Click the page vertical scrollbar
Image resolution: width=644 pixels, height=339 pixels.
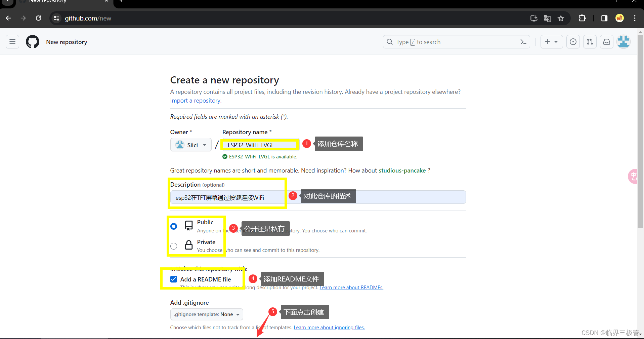pyautogui.click(x=640, y=131)
